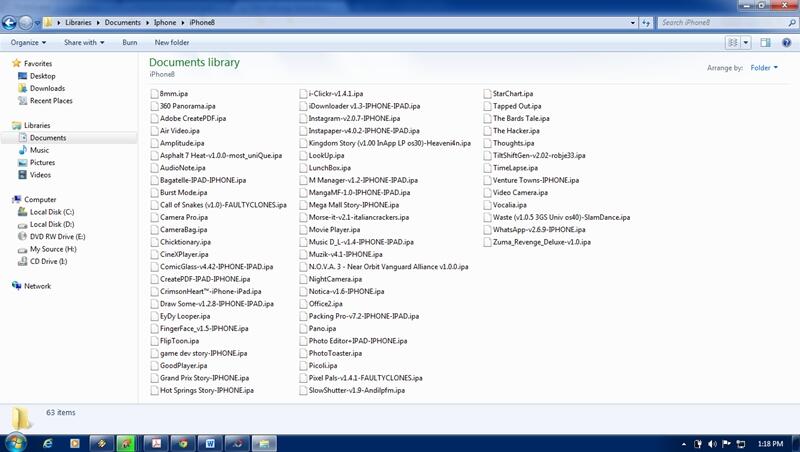The height and width of the screenshot is (452, 800).
Task: Select CineXPlayer.ipa file
Action: tap(184, 254)
